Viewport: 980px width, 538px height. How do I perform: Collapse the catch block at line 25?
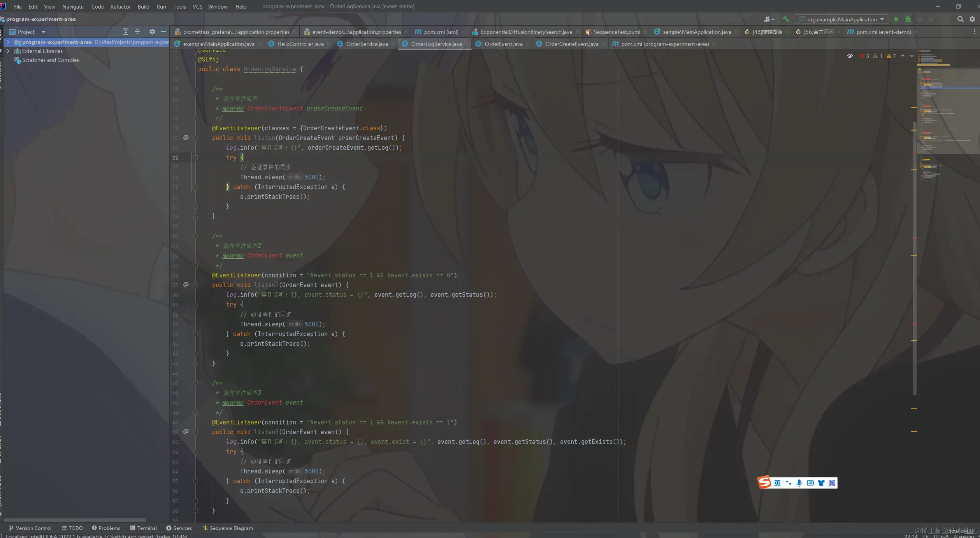tap(196, 187)
